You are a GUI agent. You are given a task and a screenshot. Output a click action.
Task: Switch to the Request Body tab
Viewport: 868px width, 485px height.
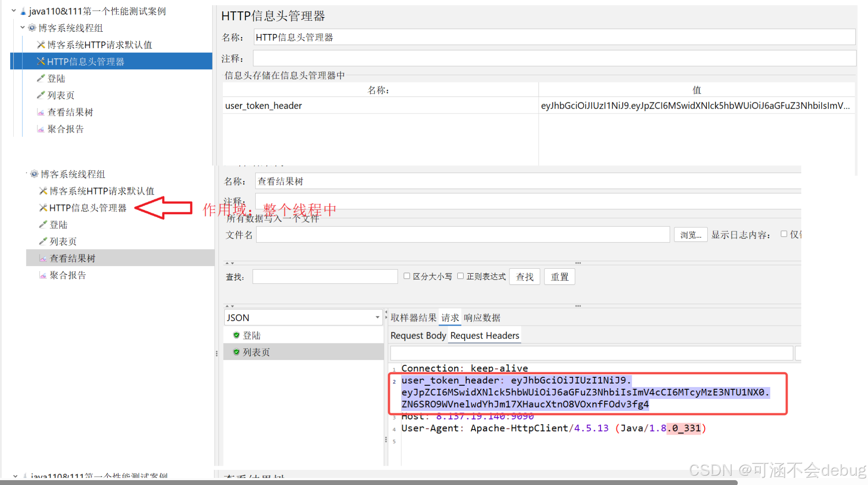click(418, 336)
